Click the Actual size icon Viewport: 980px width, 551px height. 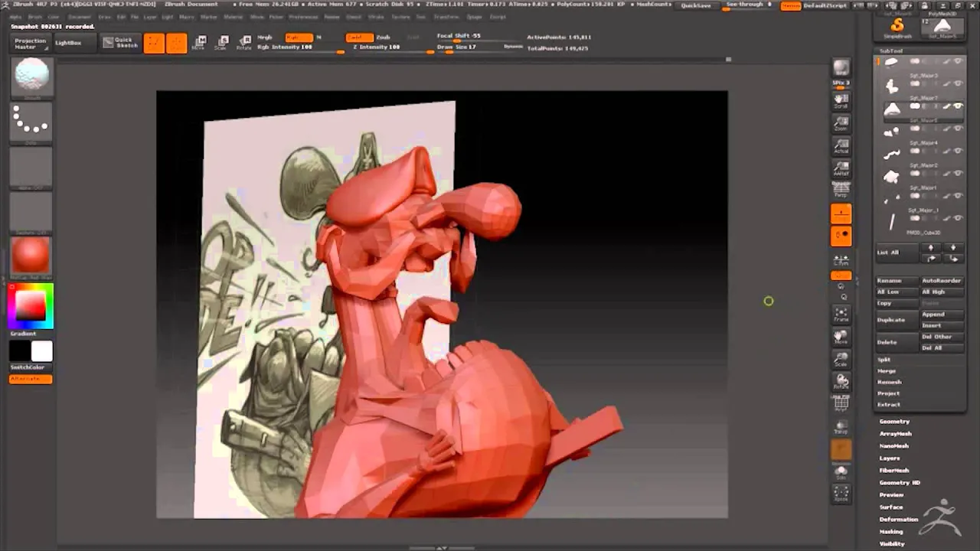(x=841, y=146)
